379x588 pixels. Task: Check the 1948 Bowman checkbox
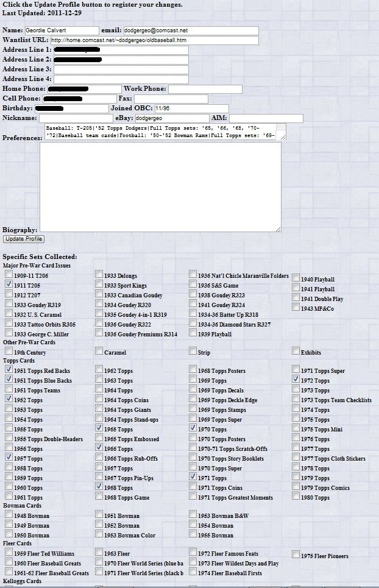coord(9,514)
